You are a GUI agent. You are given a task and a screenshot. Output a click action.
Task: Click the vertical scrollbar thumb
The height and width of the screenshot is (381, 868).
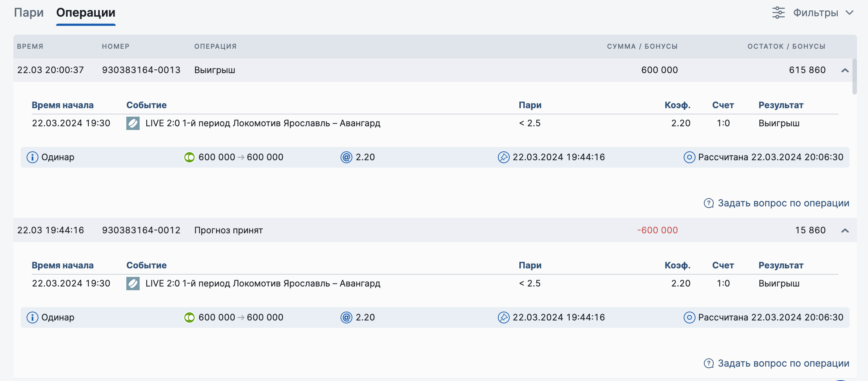(854, 76)
